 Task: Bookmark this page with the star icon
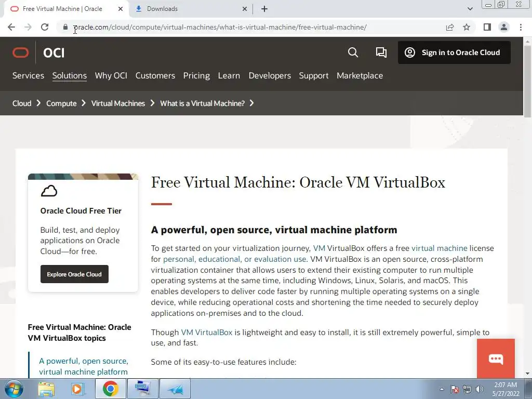click(x=467, y=27)
